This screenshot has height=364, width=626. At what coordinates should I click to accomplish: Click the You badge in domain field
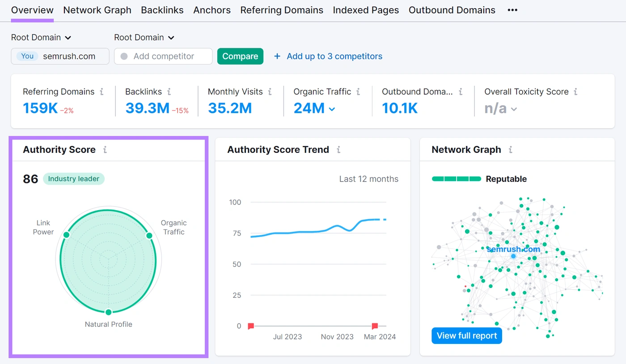[x=27, y=56]
